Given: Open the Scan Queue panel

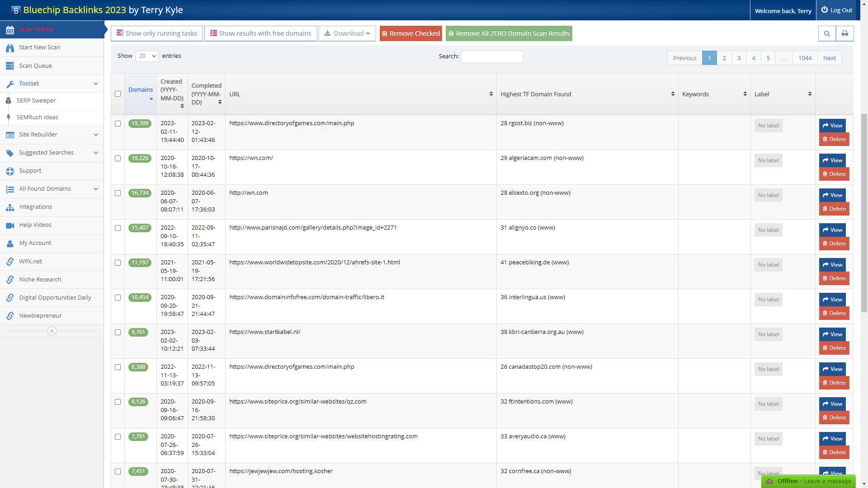Looking at the screenshot, I should pyautogui.click(x=36, y=66).
